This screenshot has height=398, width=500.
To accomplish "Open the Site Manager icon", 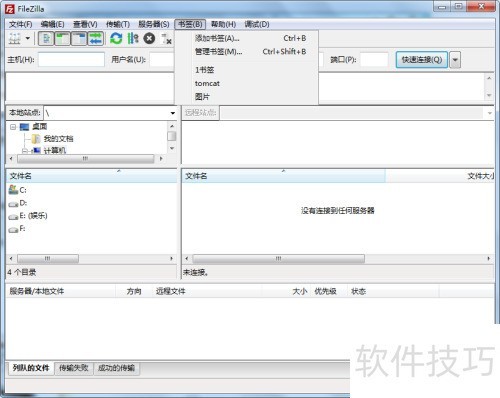I will [14, 39].
